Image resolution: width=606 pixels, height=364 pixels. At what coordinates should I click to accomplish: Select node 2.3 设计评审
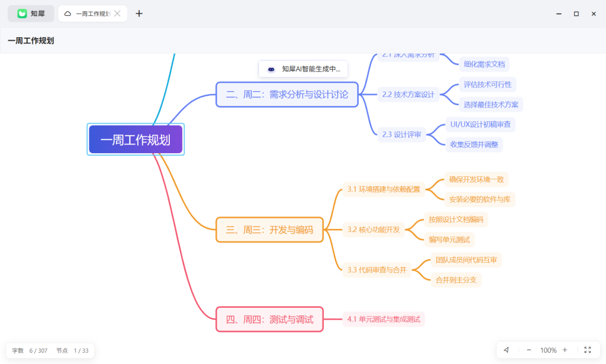tap(402, 134)
